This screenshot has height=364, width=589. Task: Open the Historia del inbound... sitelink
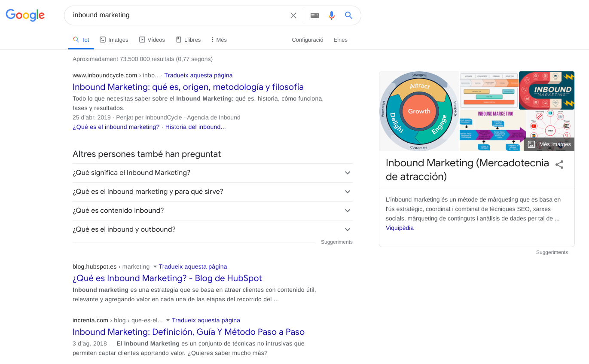point(195,127)
